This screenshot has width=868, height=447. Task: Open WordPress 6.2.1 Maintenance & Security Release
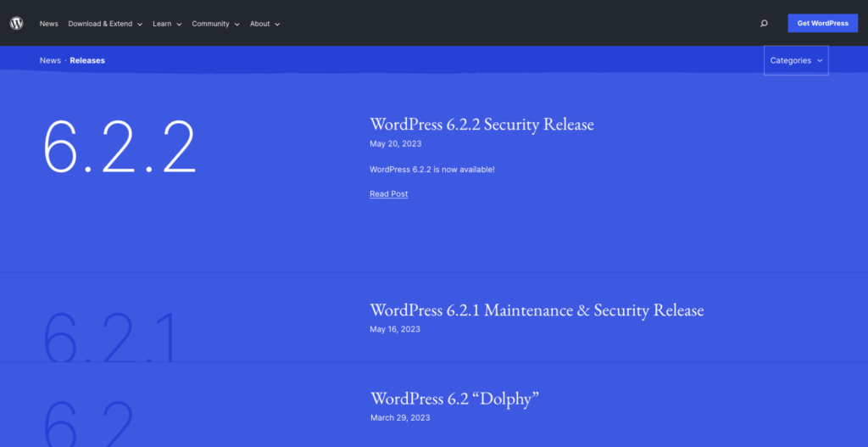537,310
